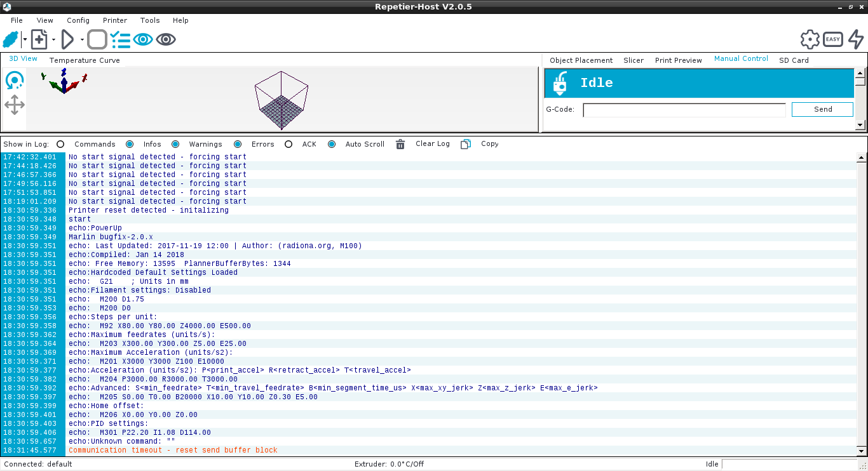The image size is (868, 471).
Task: Click the trash can Clear Log icon
Action: (400, 144)
